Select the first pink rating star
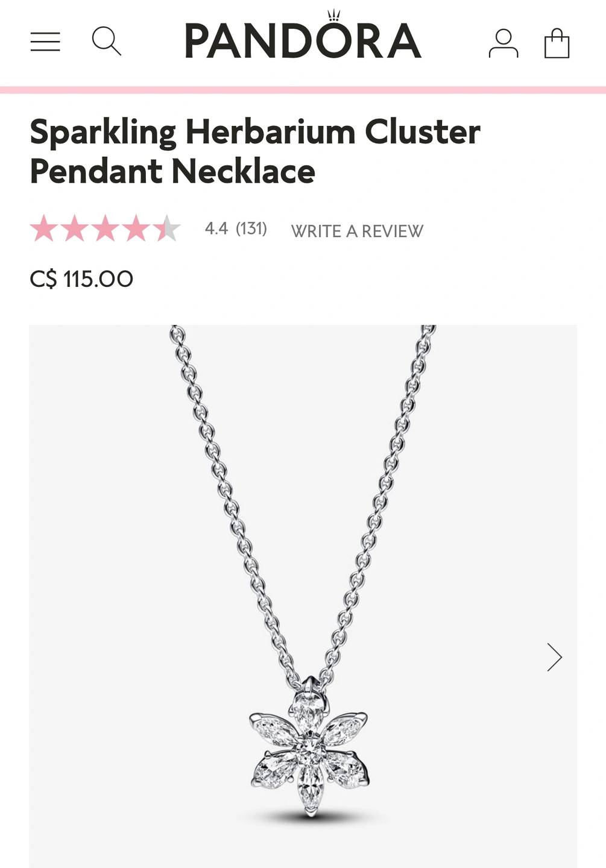The width and height of the screenshot is (606, 868). [x=44, y=228]
